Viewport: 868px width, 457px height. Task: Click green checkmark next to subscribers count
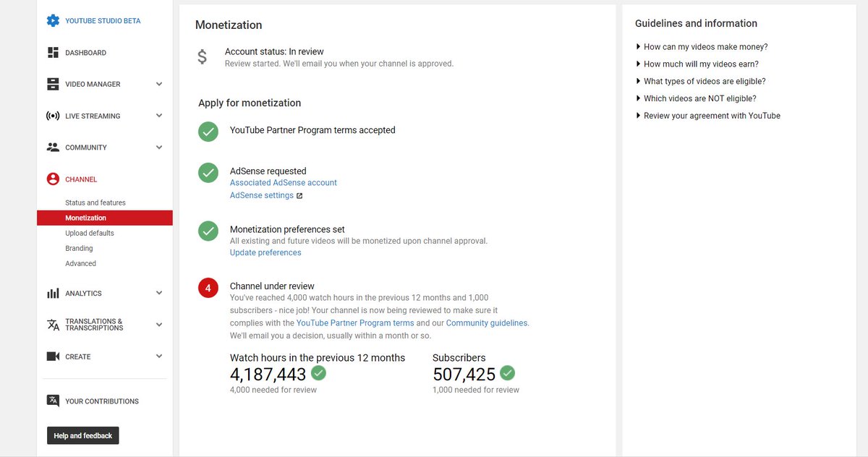point(508,373)
